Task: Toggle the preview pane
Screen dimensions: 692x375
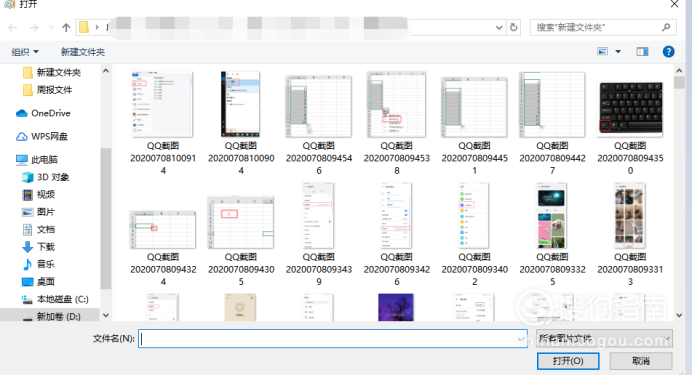Action: pyautogui.click(x=642, y=52)
